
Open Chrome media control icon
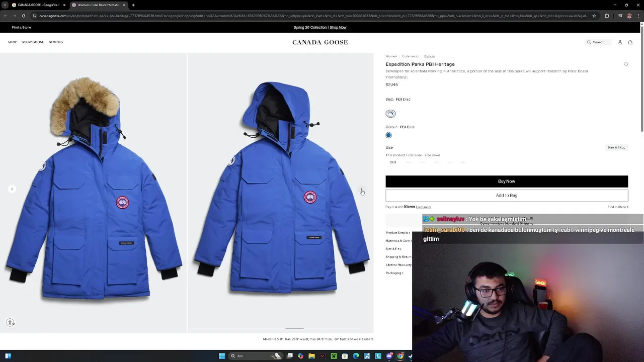click(620, 16)
